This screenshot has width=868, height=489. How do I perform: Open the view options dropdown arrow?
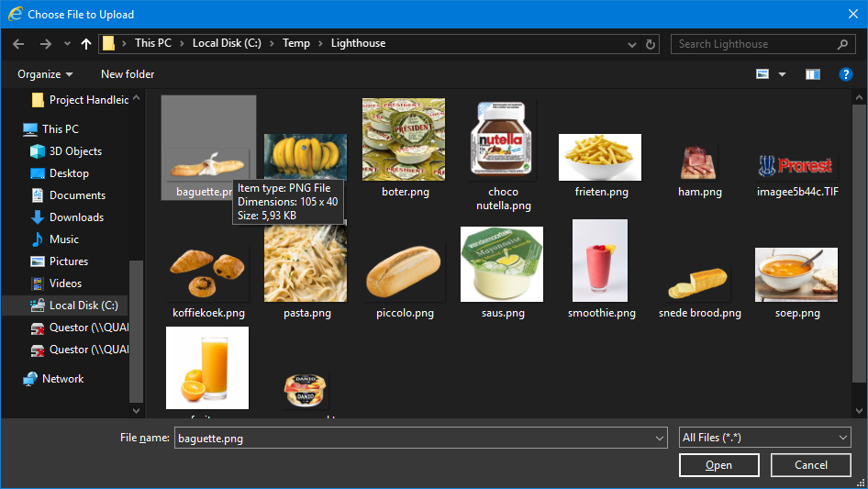[x=782, y=74]
